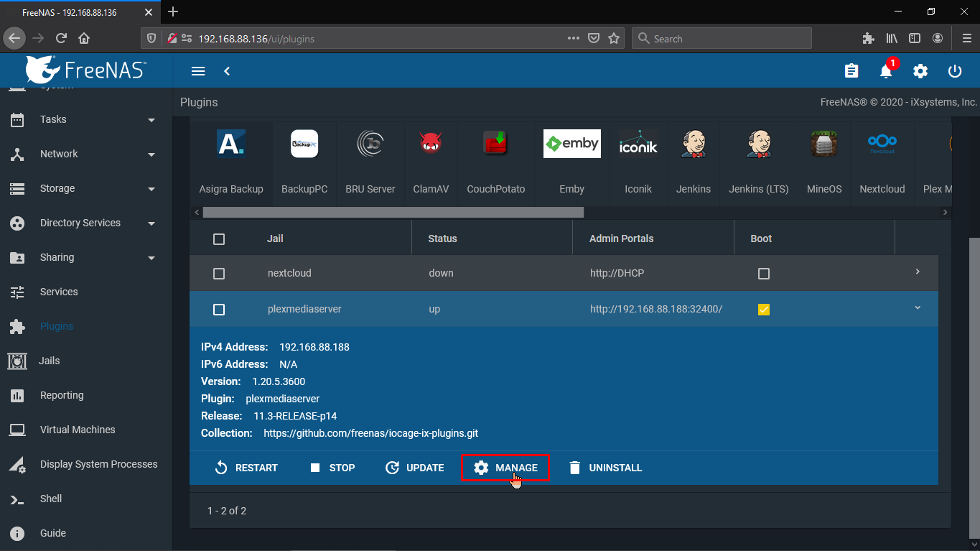
Task: Go to browser home page
Action: (x=84, y=38)
